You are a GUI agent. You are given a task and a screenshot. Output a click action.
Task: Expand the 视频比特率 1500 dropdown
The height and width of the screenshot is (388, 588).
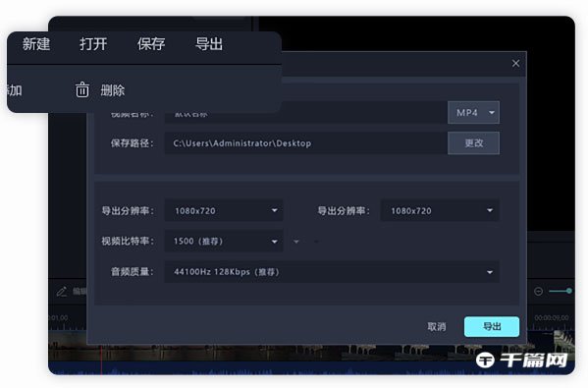pyautogui.click(x=224, y=241)
